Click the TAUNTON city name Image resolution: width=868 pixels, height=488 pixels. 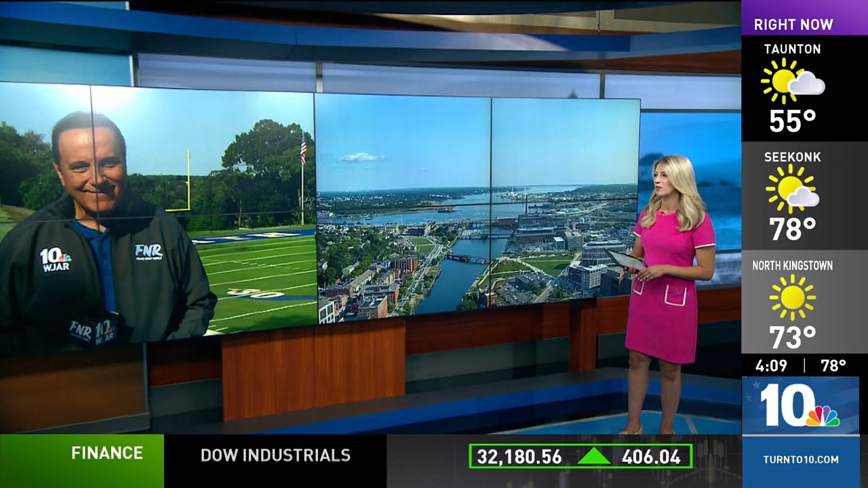792,49
